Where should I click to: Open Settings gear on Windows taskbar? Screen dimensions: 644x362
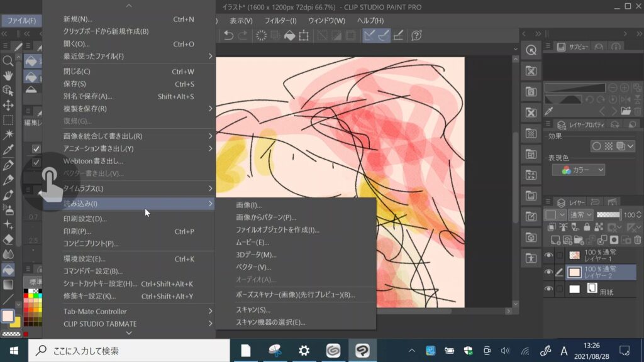304,351
